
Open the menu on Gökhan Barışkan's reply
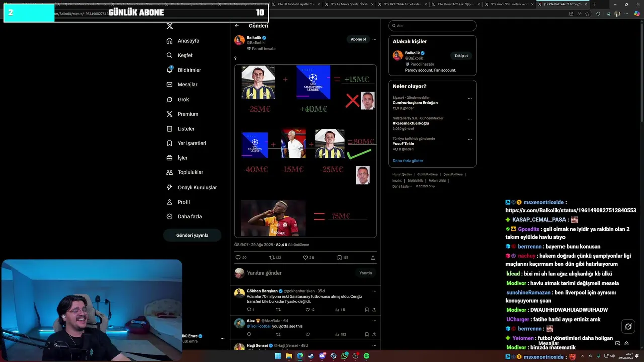point(374,291)
